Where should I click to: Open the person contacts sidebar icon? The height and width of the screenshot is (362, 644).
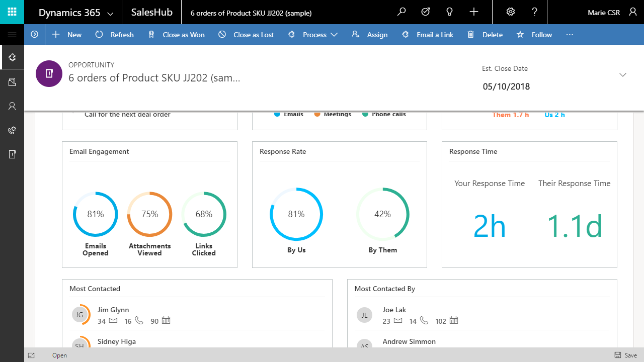coord(12,106)
